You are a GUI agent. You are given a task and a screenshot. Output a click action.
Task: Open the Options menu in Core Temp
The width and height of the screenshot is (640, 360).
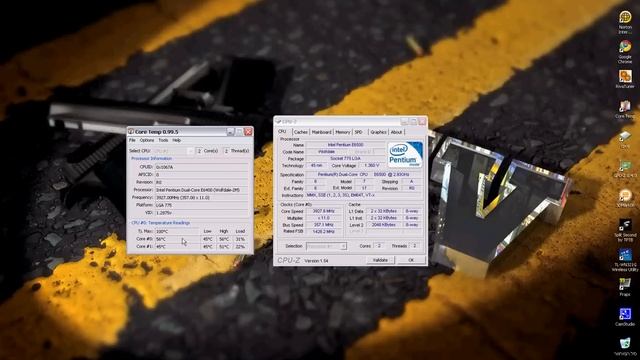point(147,140)
